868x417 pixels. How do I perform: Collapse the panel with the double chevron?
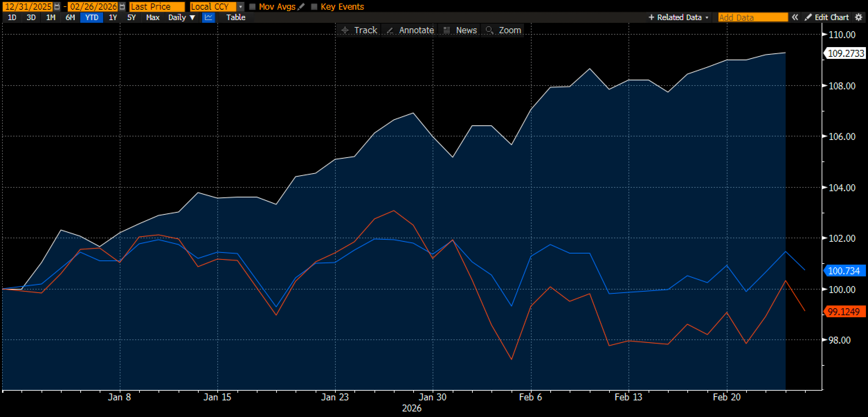pyautogui.click(x=795, y=17)
